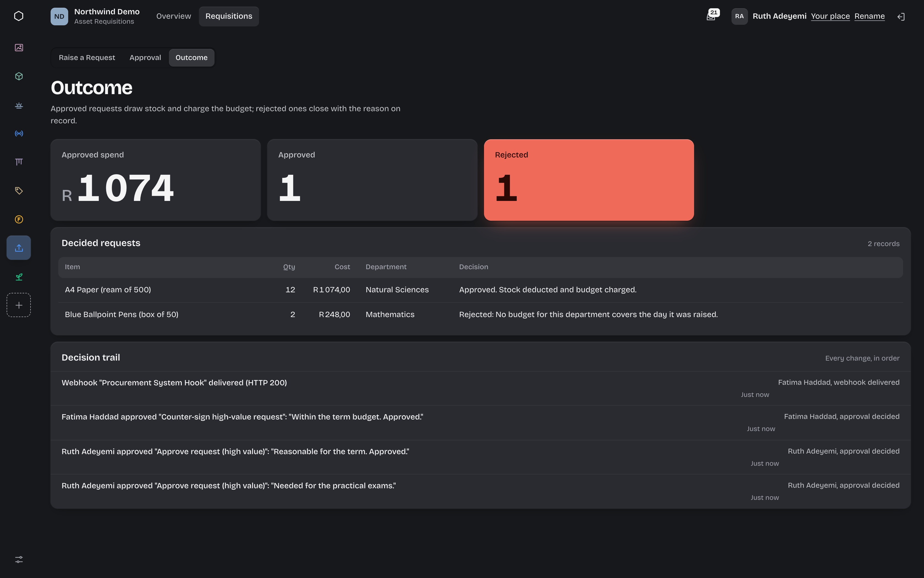924x578 pixels.
Task: Click the Ruth Adeyemi user name
Action: [x=779, y=16]
